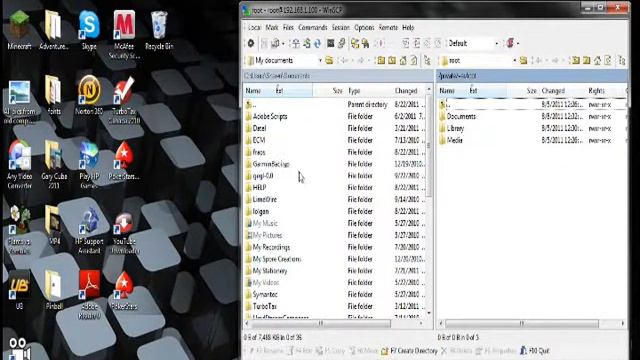Click F10 Quit button

(535, 351)
